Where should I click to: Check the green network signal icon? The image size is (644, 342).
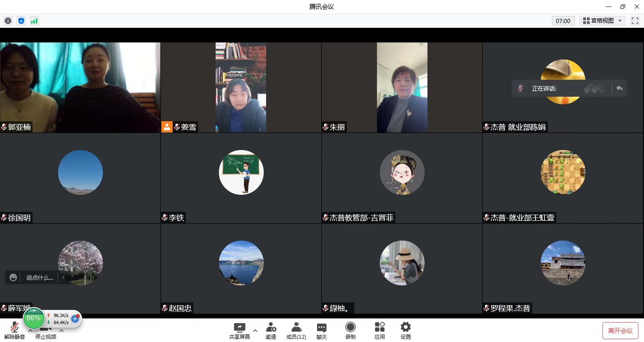[x=34, y=21]
